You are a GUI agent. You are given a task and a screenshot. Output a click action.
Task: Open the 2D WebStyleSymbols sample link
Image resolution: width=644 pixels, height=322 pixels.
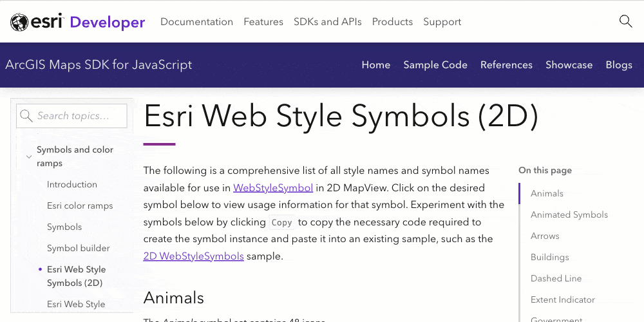193,256
